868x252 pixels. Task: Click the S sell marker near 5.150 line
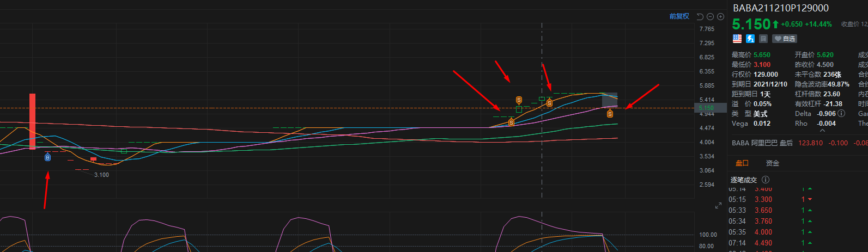coord(610,114)
